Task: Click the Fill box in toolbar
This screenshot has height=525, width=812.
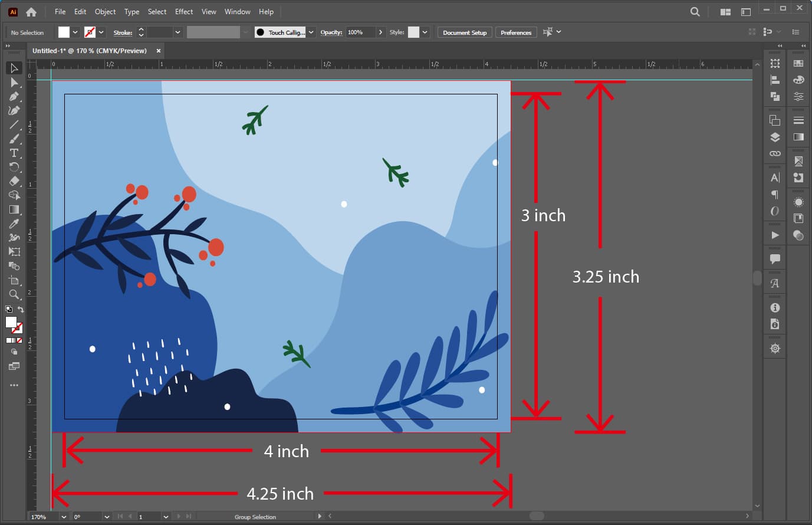Action: (11, 322)
